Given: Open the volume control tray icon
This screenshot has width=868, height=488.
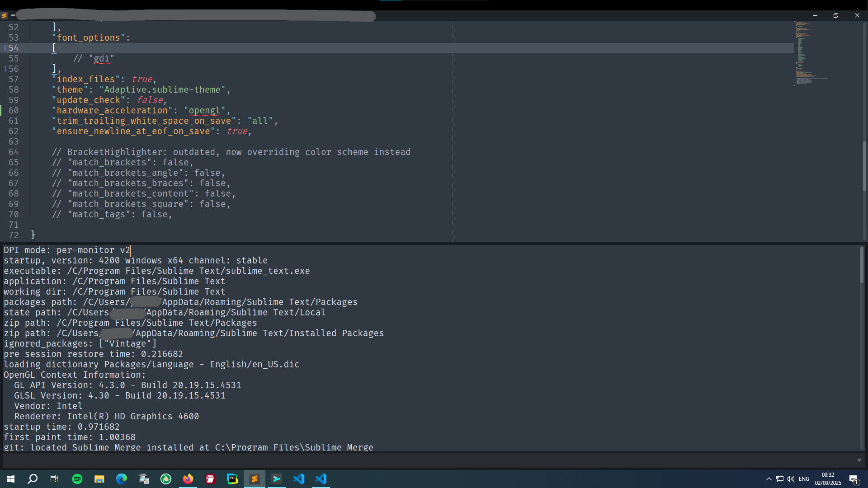Looking at the screenshot, I should 791,479.
